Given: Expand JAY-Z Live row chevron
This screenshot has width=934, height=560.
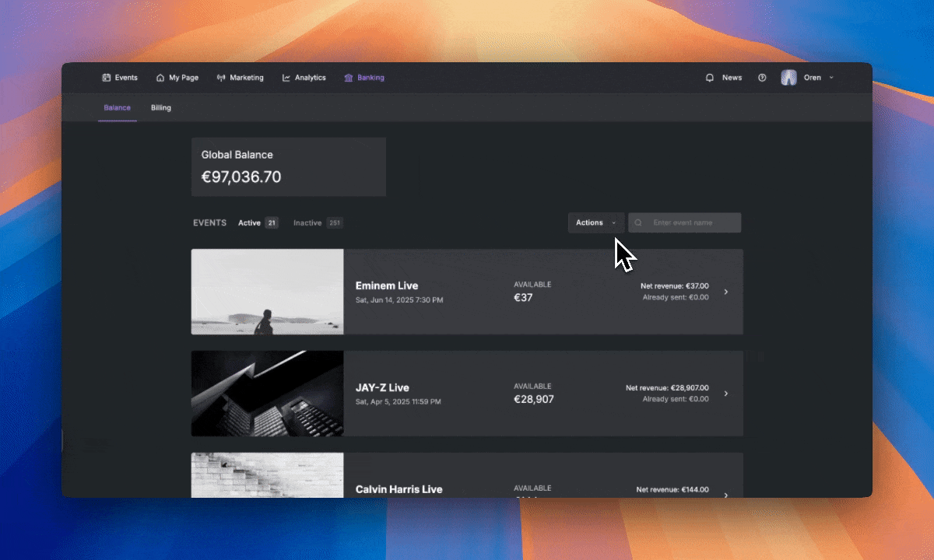Looking at the screenshot, I should (x=726, y=394).
